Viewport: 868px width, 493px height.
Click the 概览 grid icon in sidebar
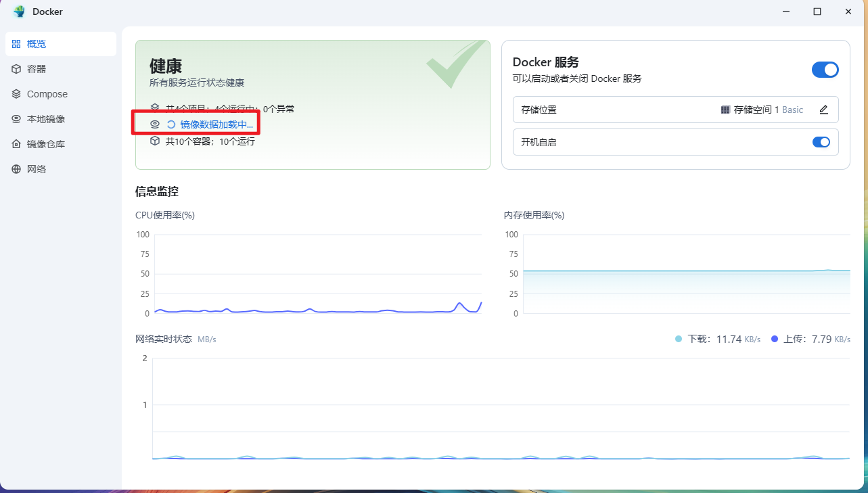point(16,44)
